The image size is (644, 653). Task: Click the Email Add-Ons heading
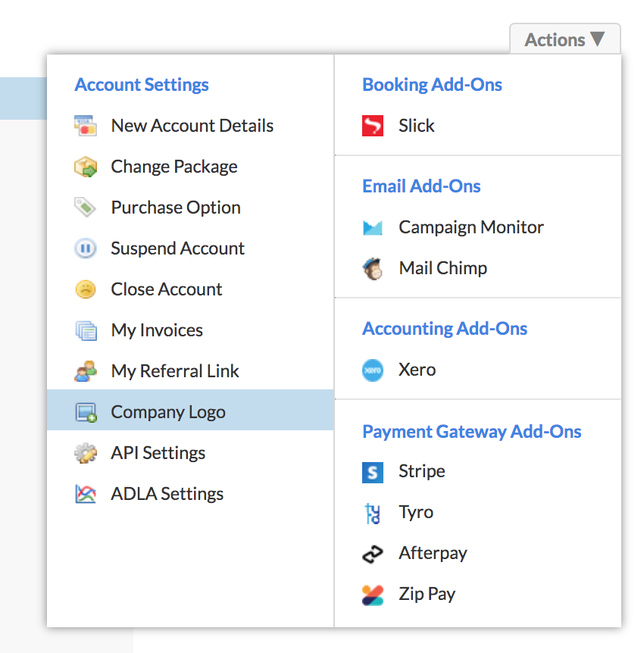pos(421,186)
